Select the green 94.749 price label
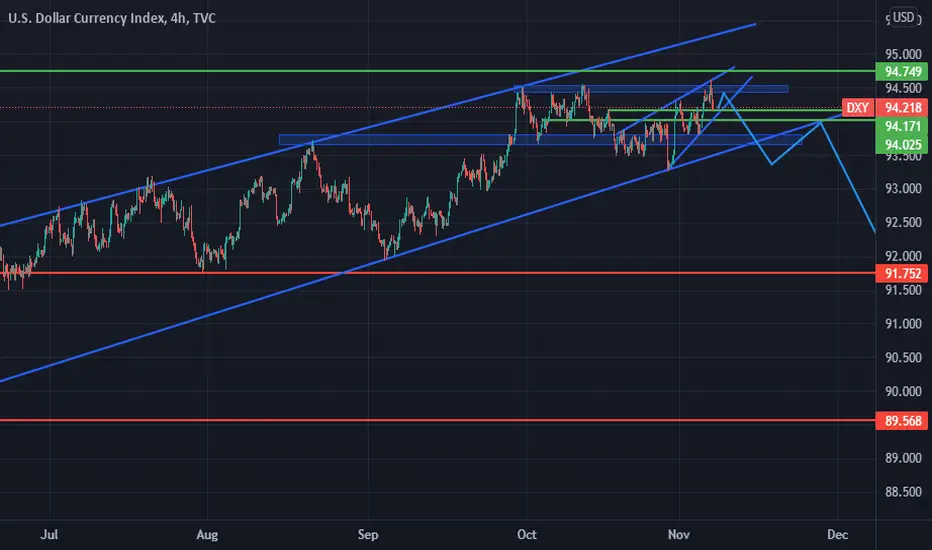The image size is (932, 550). pyautogui.click(x=902, y=72)
